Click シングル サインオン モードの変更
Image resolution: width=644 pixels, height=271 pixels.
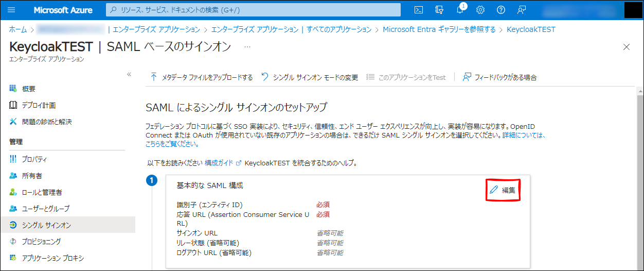point(310,77)
